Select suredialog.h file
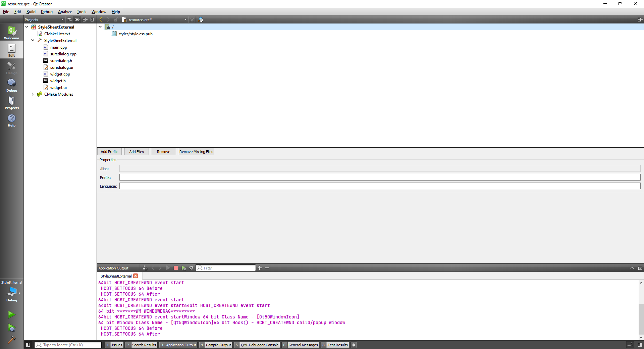Image resolution: width=644 pixels, height=349 pixels. (61, 60)
